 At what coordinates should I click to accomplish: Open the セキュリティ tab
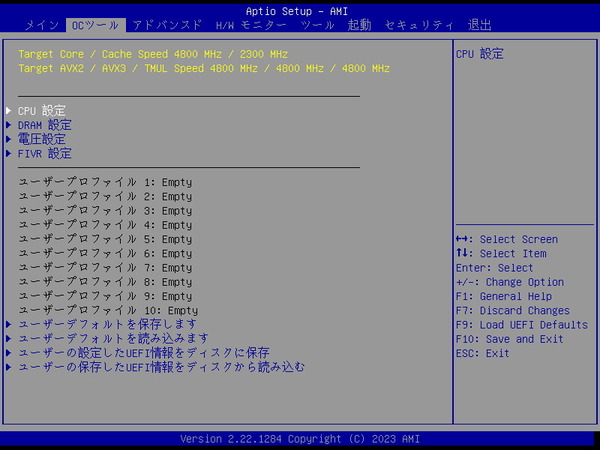point(419,26)
